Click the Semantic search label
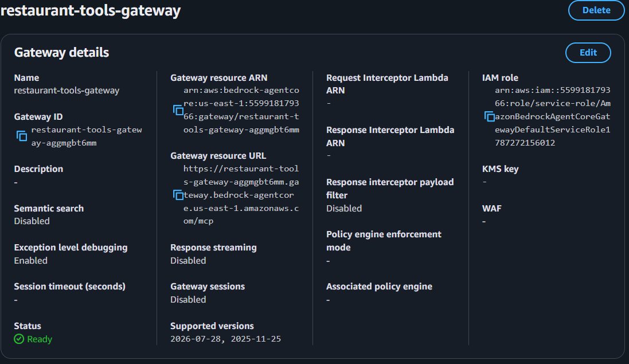The width and height of the screenshot is (629, 364). (49, 209)
